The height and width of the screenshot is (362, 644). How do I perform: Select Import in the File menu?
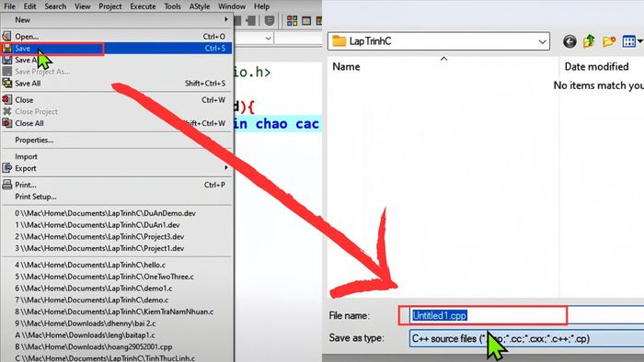116,156
